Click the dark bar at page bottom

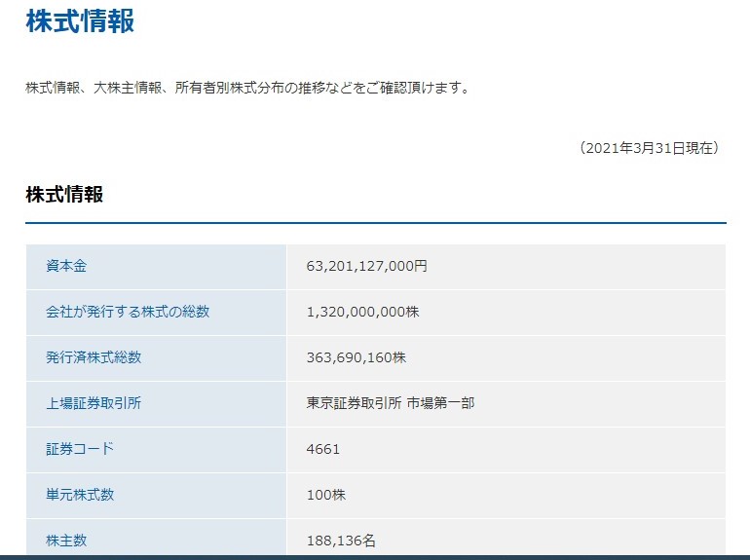tap(375, 557)
